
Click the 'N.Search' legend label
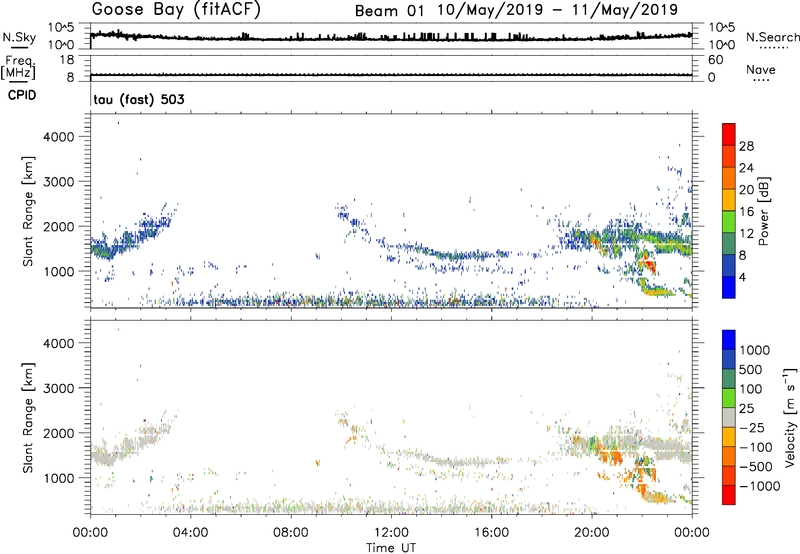772,37
